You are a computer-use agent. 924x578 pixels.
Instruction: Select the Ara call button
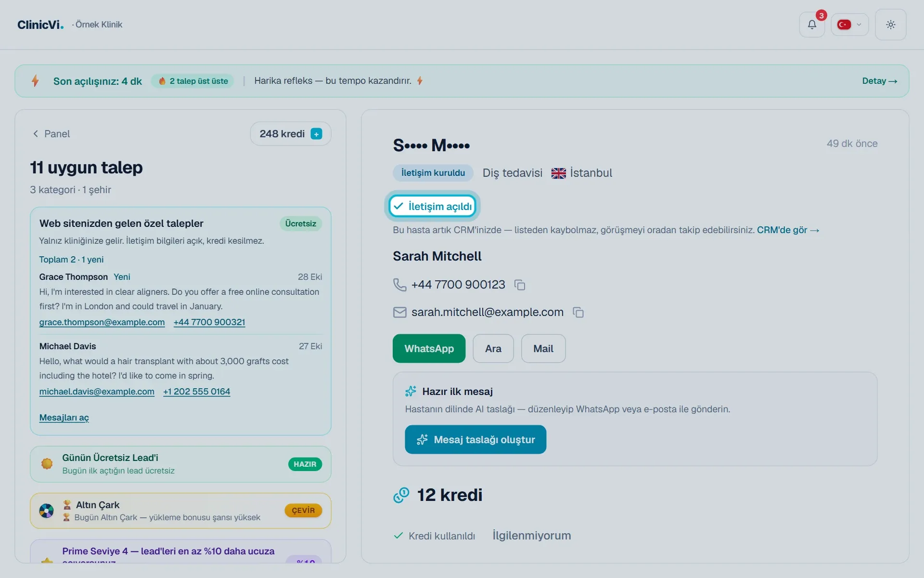coord(493,348)
